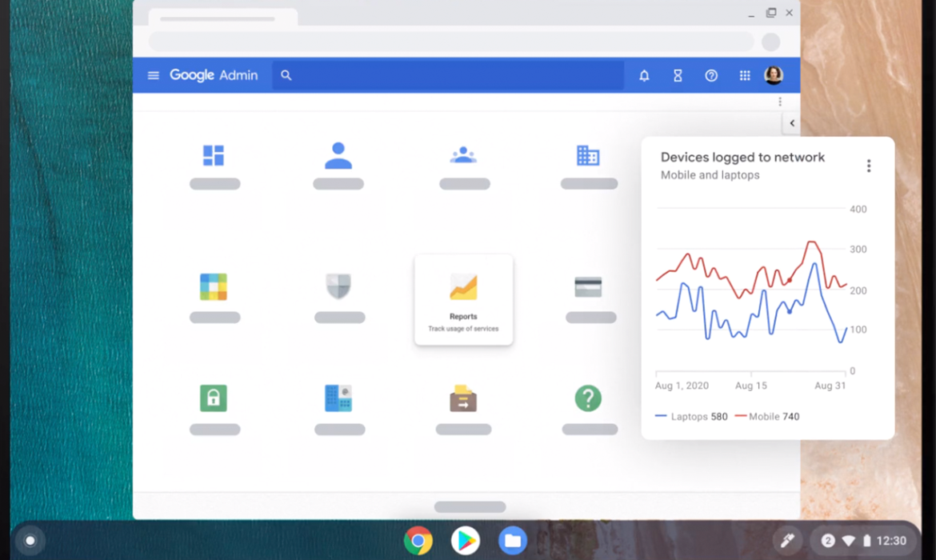The image size is (936, 560).
Task: Click the search magnifier icon
Action: [286, 75]
